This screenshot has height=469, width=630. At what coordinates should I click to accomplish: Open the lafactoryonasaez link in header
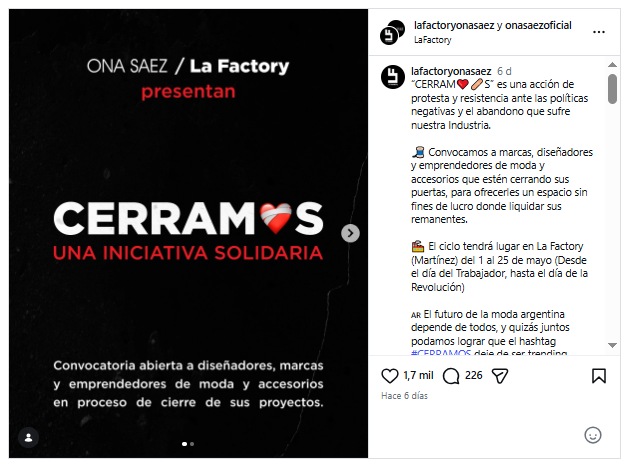tap(454, 25)
